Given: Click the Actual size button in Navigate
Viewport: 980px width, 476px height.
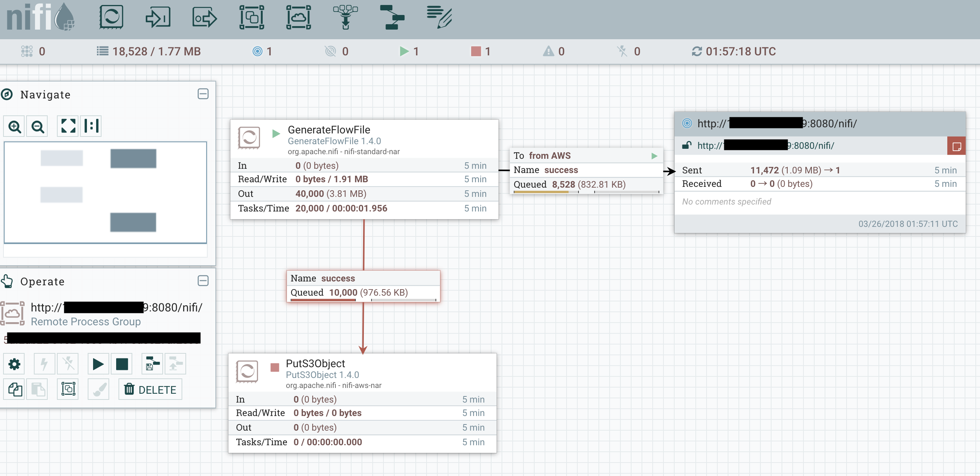Looking at the screenshot, I should (x=91, y=126).
